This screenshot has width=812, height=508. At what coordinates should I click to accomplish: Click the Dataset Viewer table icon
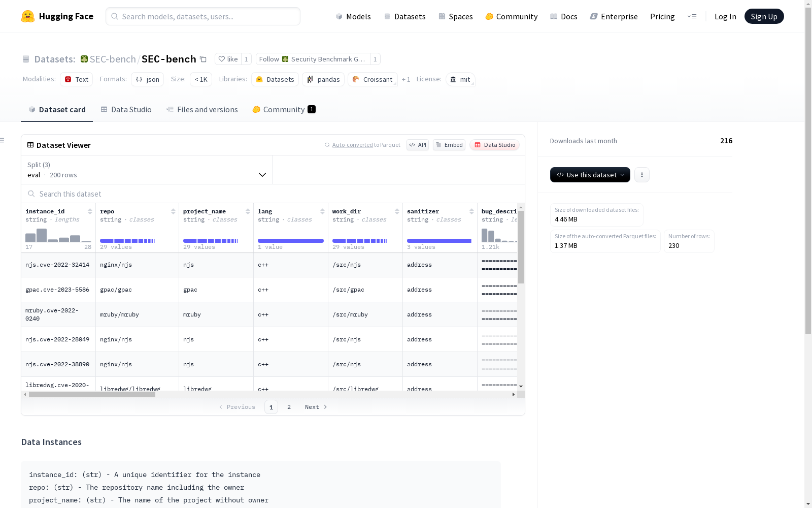[30, 145]
